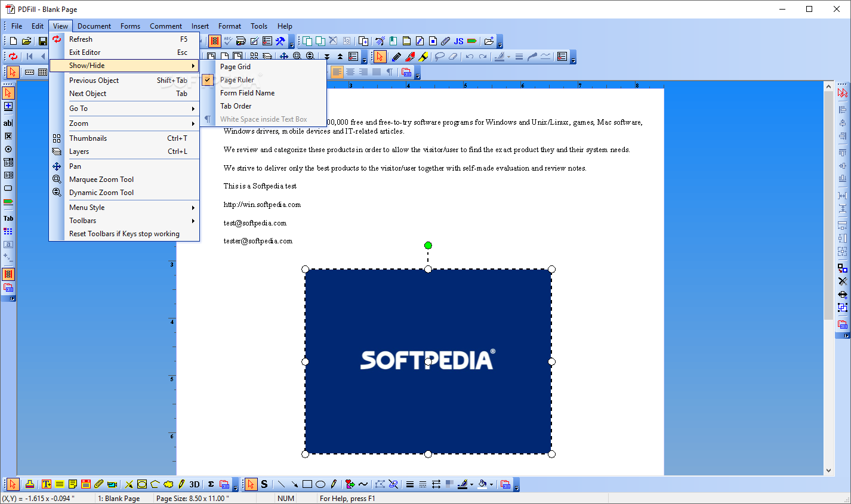
Task: Select the cloud shape tool
Action: [168, 484]
